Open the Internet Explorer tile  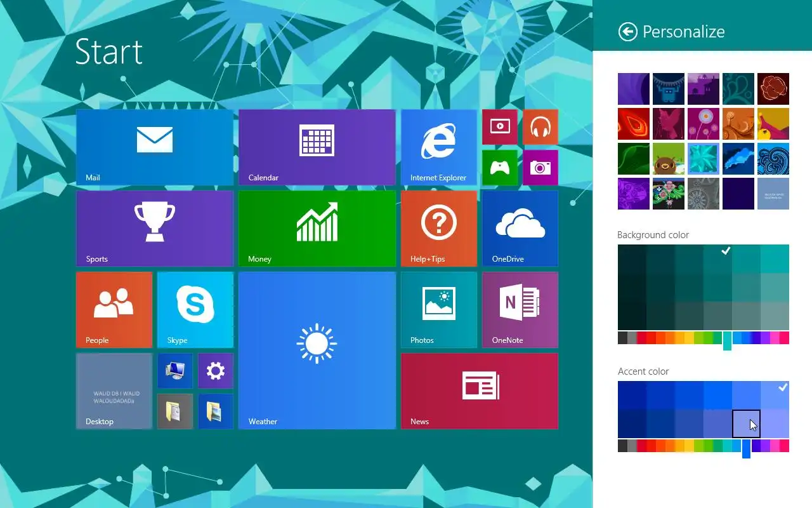439,147
